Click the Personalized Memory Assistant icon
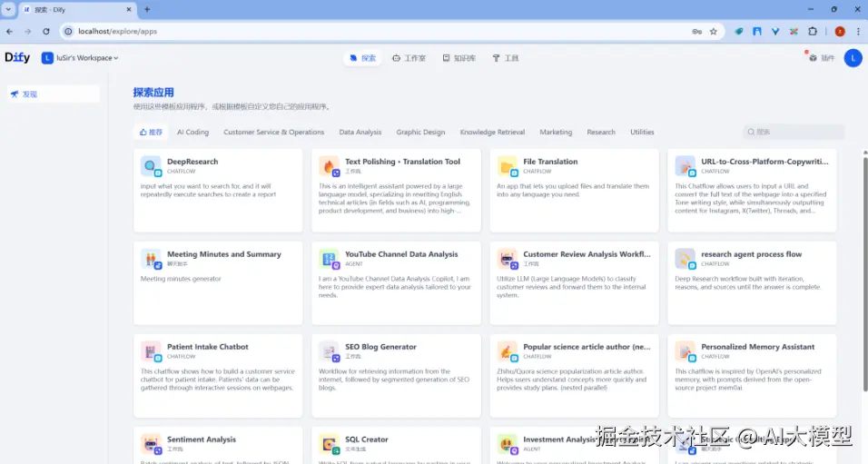868x464 pixels. tap(685, 351)
